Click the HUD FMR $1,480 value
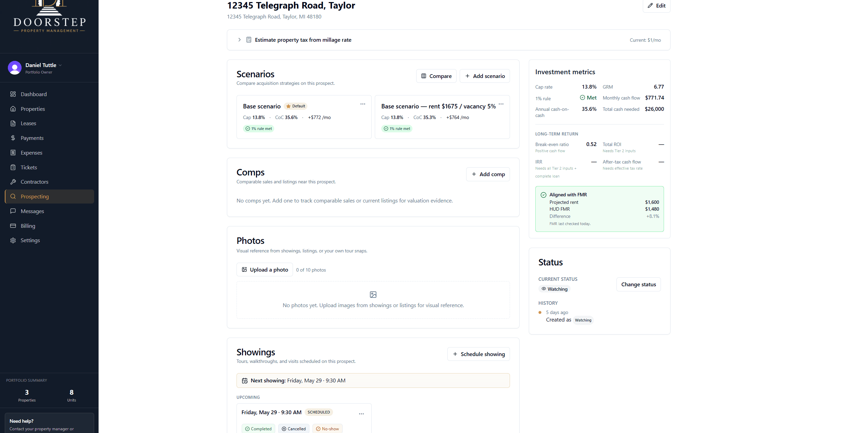Image resolution: width=868 pixels, height=433 pixels. click(x=652, y=209)
